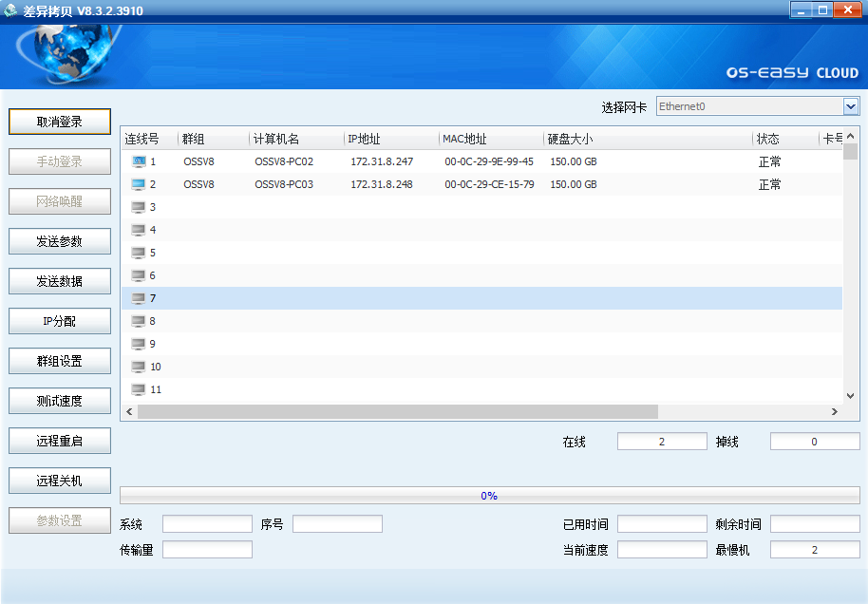Click the 计算机名 column header
The height and width of the screenshot is (604, 868).
pyautogui.click(x=295, y=139)
